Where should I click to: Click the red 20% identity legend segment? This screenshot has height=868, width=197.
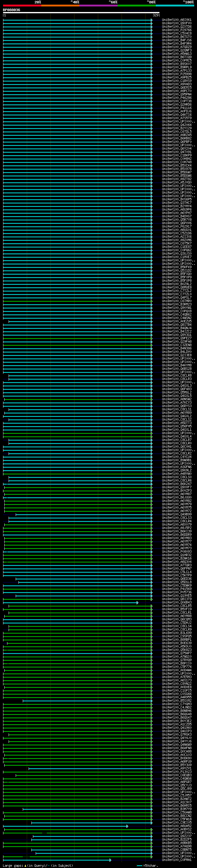coord(22,6)
